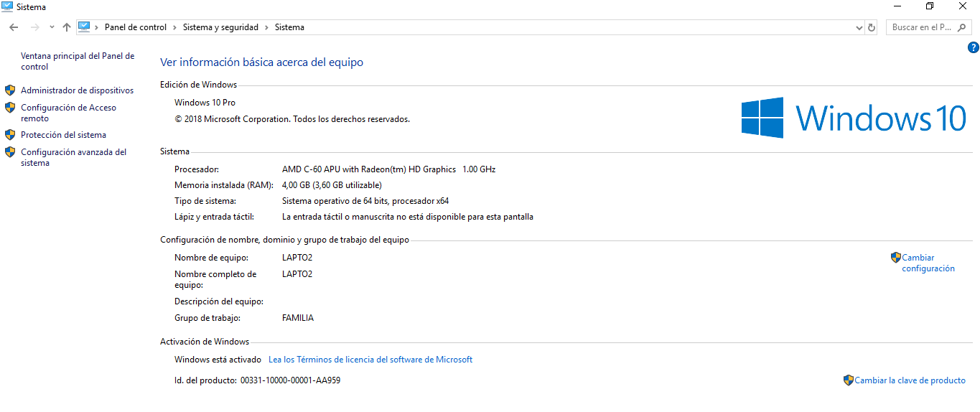The width and height of the screenshot is (980, 412).
Task: Select Windows está activado text
Action: 218,360
